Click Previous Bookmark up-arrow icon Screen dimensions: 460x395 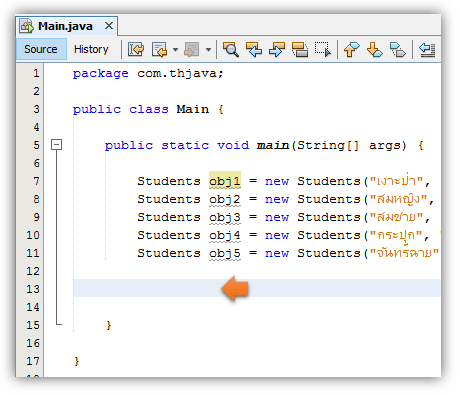point(352,50)
